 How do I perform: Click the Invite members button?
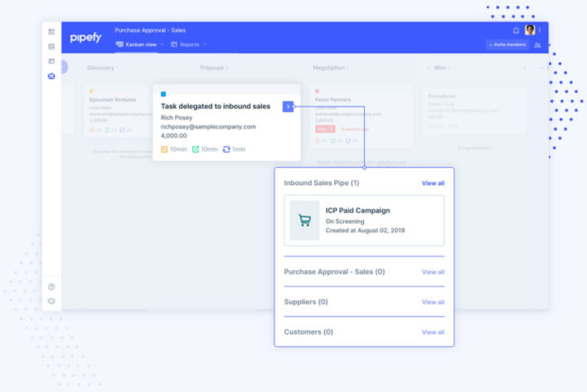[x=508, y=44]
